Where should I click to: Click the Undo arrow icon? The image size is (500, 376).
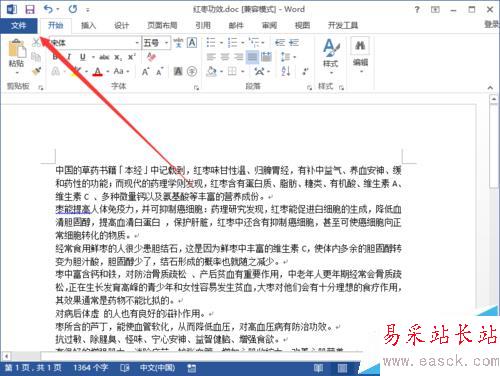[49, 9]
